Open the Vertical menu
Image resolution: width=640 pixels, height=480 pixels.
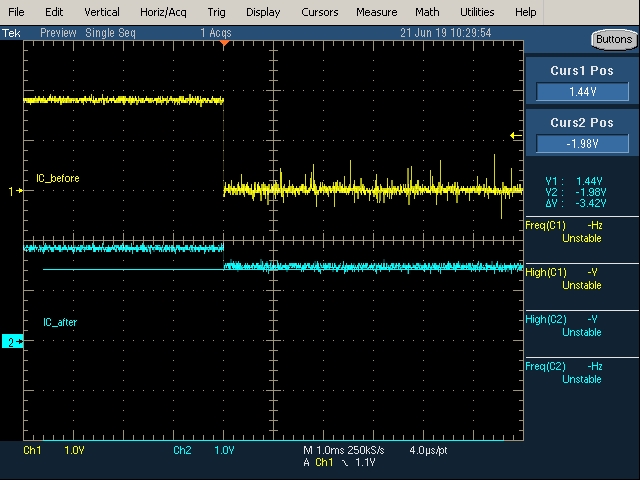[102, 12]
